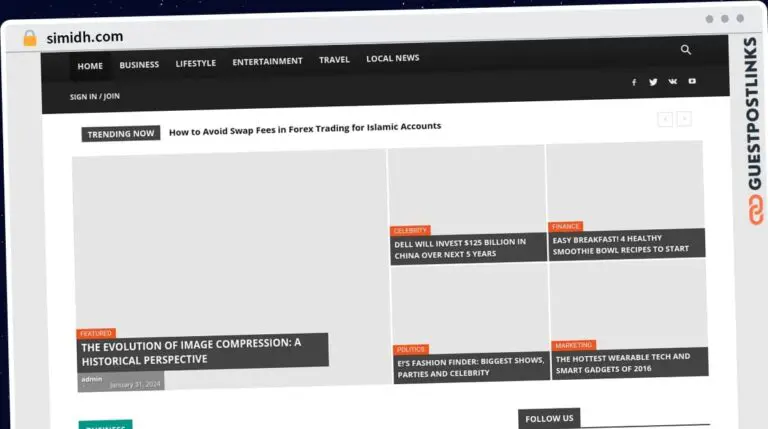Open the Twitter bird icon
768x429 pixels.
click(x=653, y=82)
